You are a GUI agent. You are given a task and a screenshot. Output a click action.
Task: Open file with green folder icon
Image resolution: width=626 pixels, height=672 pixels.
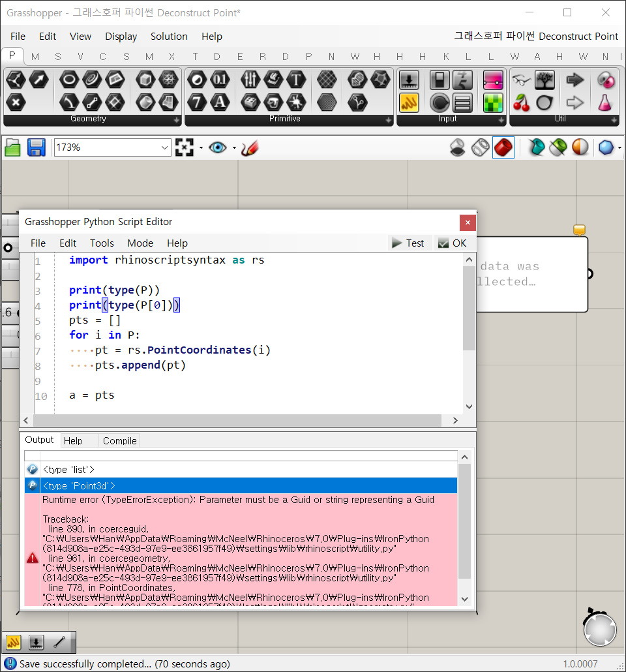click(x=13, y=148)
